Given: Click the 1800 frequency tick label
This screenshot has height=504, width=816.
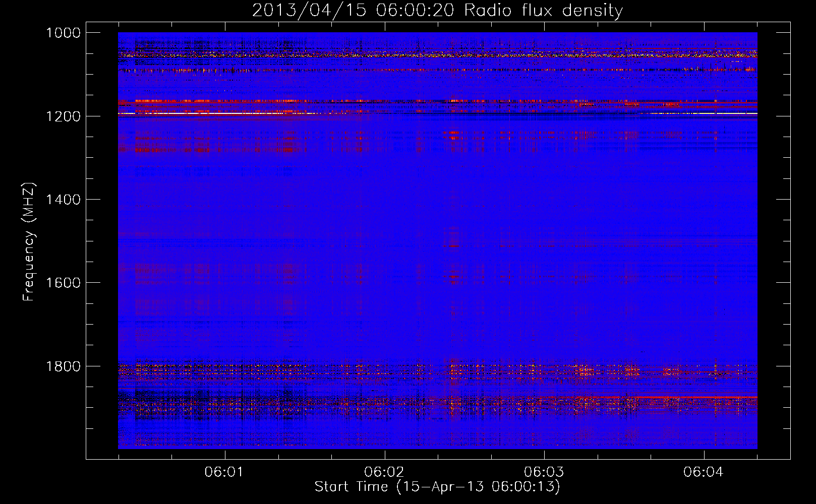Looking at the screenshot, I should 63,366.
